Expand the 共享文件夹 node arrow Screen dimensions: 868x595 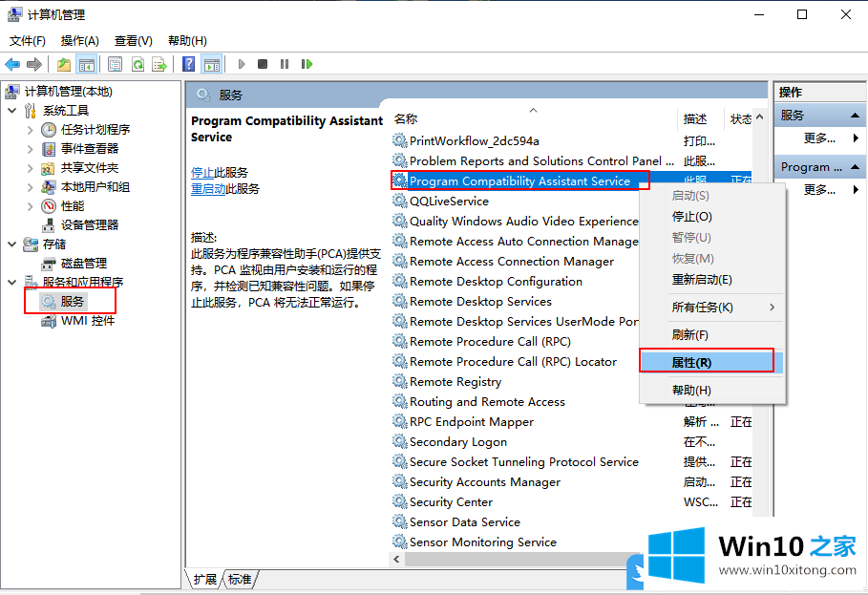click(x=30, y=168)
